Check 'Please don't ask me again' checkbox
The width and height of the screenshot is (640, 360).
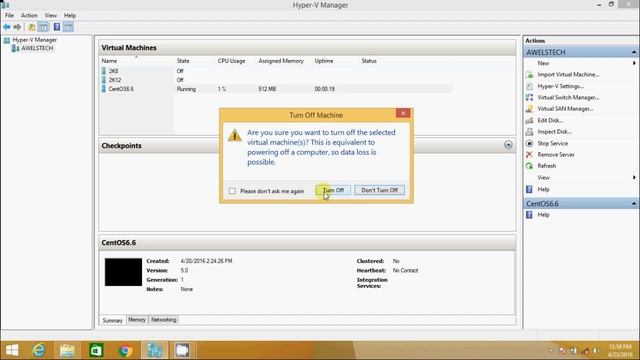232,191
